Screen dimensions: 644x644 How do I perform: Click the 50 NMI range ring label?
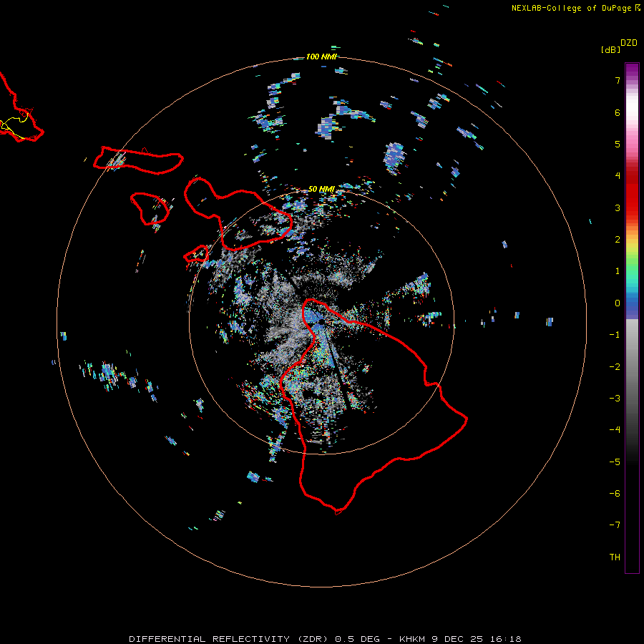pyautogui.click(x=321, y=190)
